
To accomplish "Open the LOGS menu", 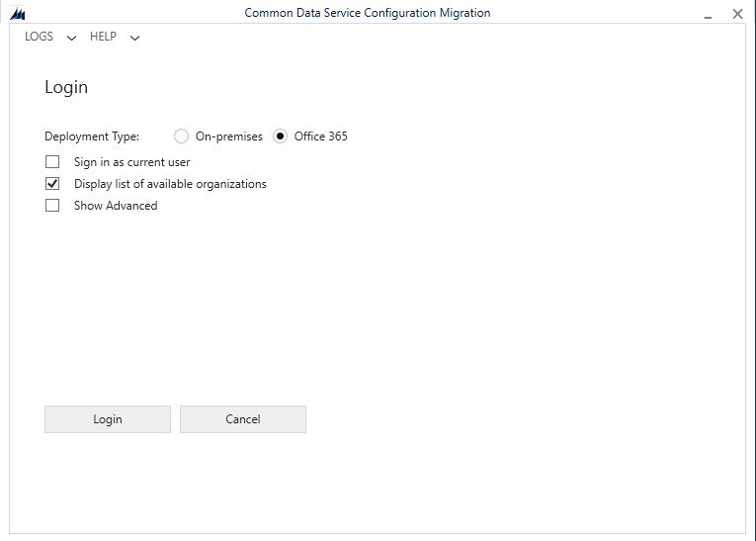I will pos(40,37).
